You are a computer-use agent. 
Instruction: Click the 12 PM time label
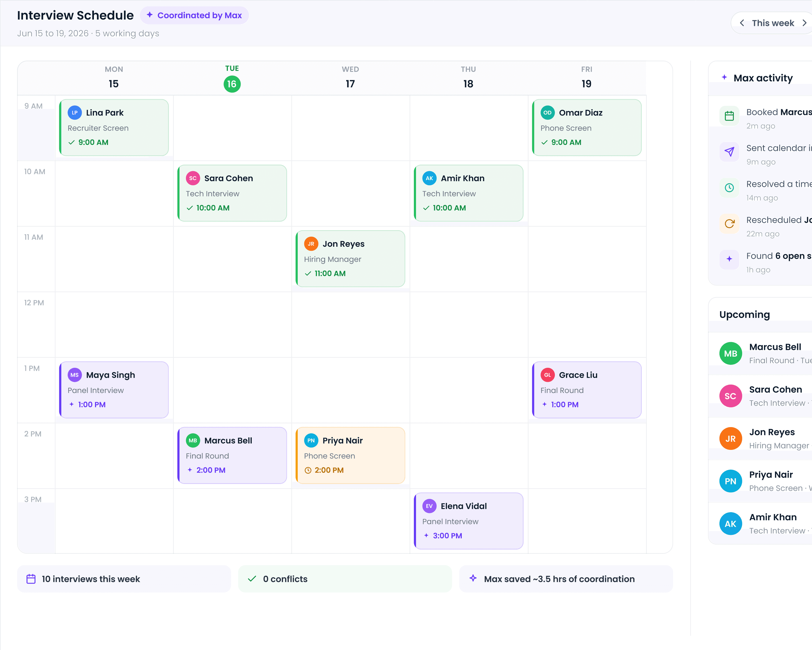coord(34,303)
